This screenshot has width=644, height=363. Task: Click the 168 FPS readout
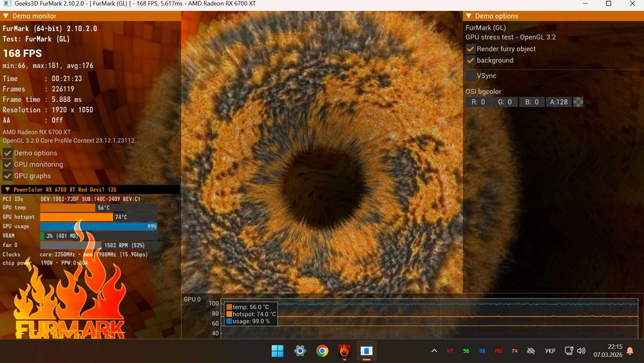(x=22, y=54)
